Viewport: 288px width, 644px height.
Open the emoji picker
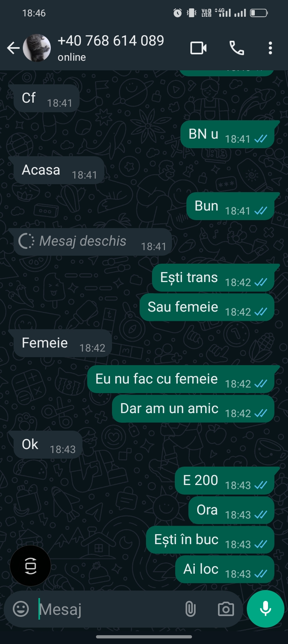pos(20,608)
